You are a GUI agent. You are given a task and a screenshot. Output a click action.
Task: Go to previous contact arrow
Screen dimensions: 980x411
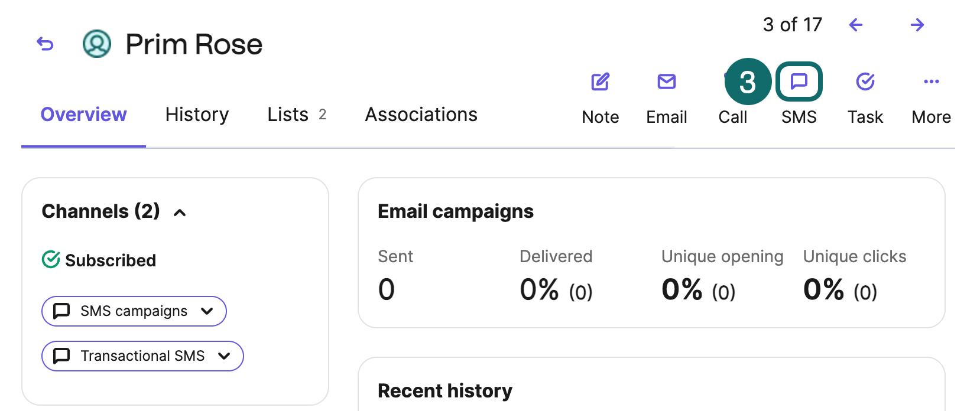tap(855, 25)
